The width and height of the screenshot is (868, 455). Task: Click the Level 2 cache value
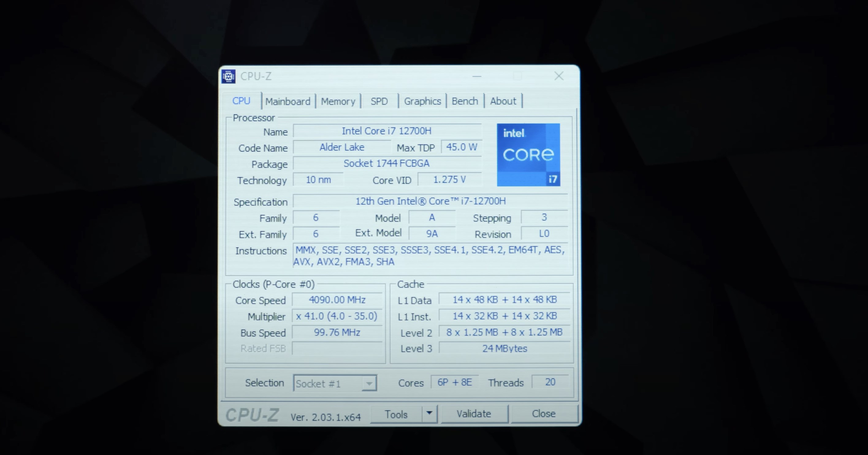[x=504, y=333]
